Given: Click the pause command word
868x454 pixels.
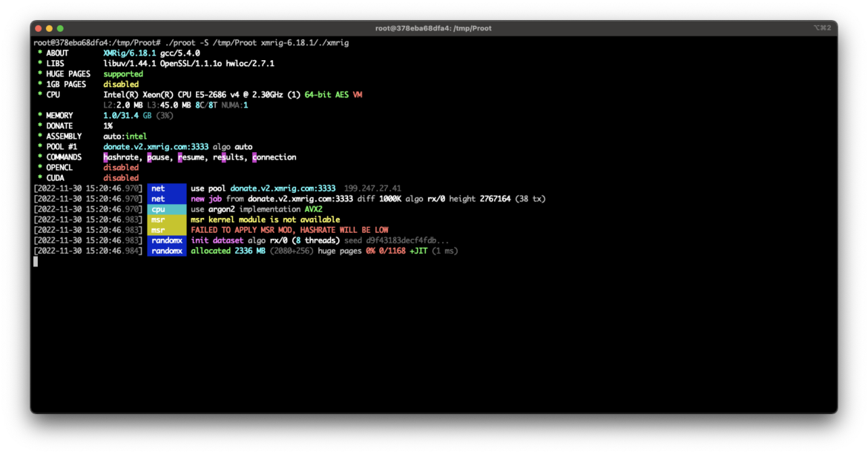Looking at the screenshot, I should tap(158, 157).
